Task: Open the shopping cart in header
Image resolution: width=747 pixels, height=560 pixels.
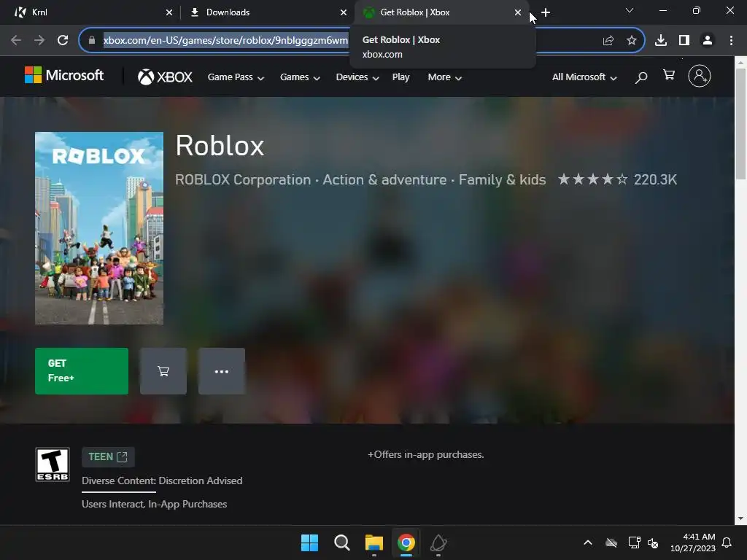Action: [669, 75]
